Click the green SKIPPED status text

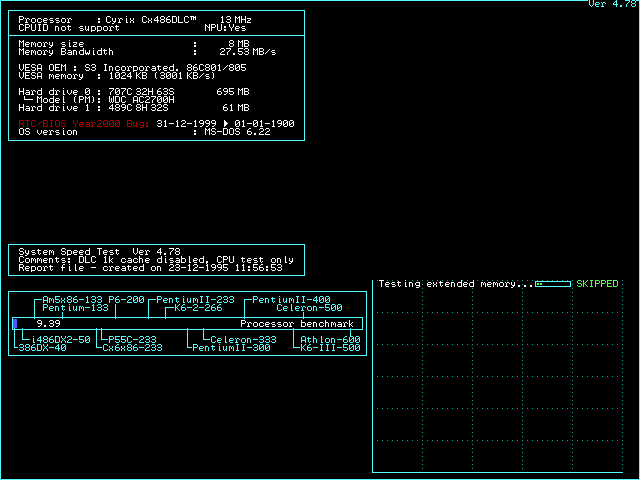(x=597, y=284)
